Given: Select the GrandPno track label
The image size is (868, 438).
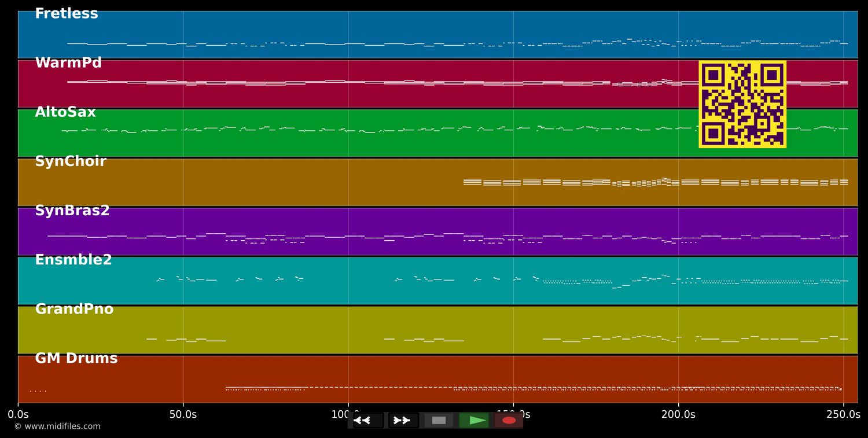Looking at the screenshot, I should coord(74,309).
